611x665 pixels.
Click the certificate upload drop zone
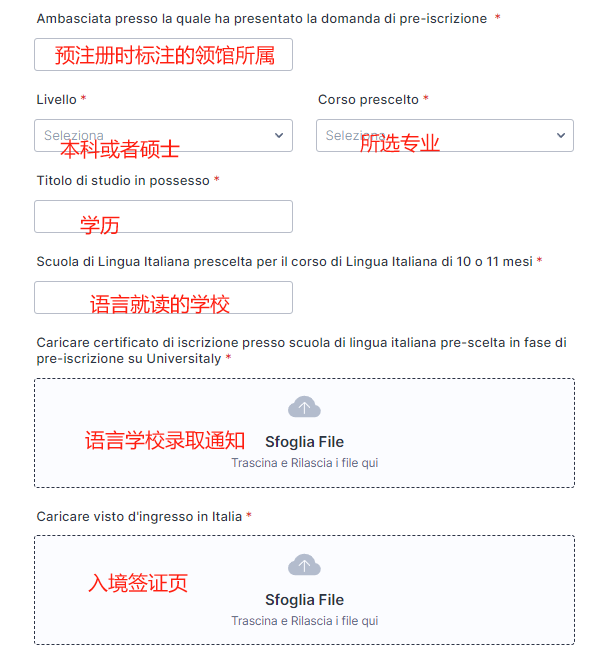coord(304,433)
